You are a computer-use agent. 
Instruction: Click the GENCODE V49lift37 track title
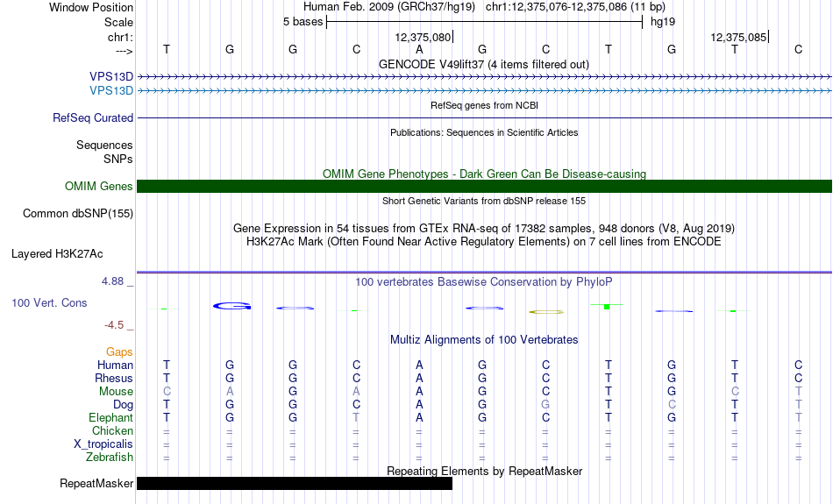(x=483, y=64)
